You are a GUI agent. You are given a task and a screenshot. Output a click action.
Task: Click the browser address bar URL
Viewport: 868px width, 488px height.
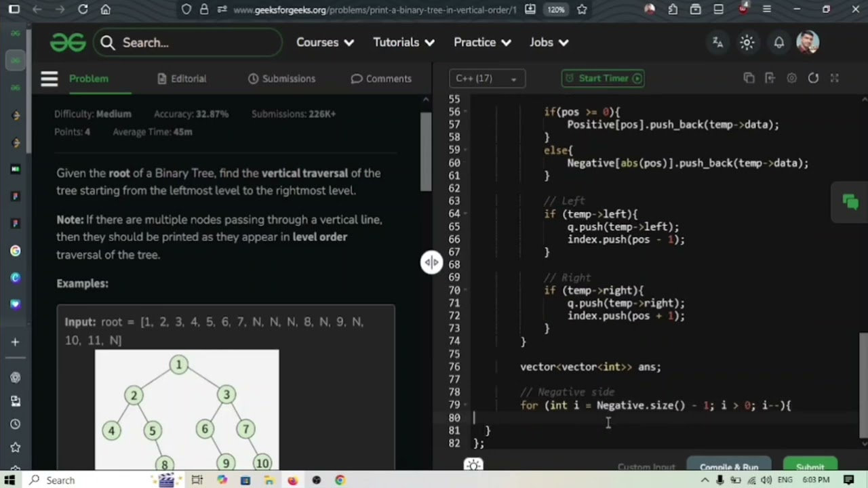(x=374, y=9)
